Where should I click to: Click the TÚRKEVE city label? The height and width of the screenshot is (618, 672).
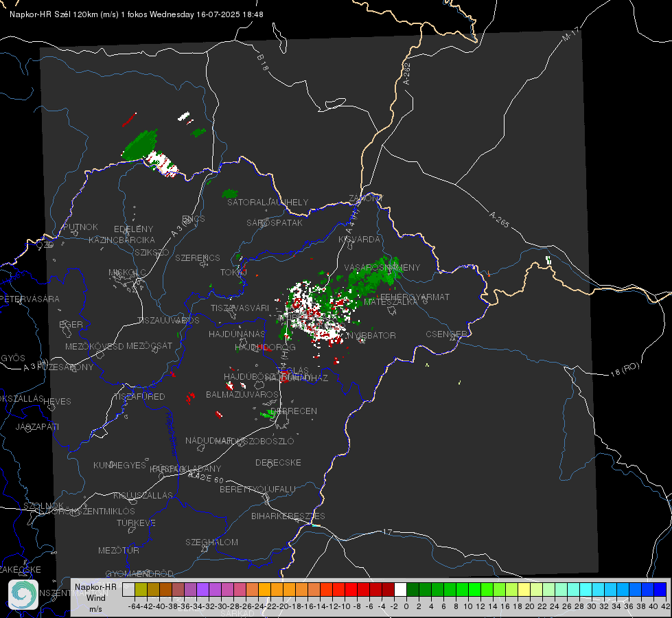(136, 523)
